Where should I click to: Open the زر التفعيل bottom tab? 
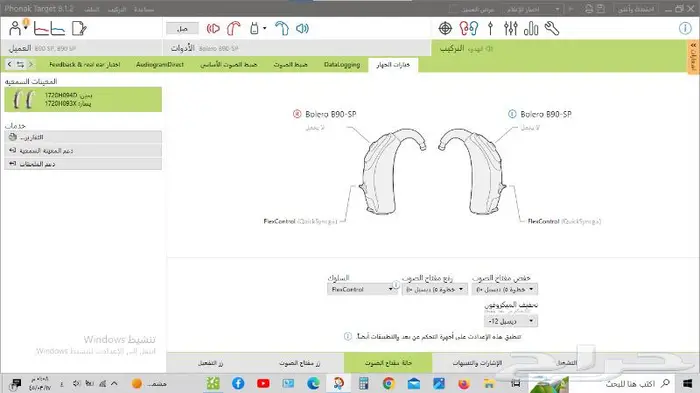tap(211, 363)
